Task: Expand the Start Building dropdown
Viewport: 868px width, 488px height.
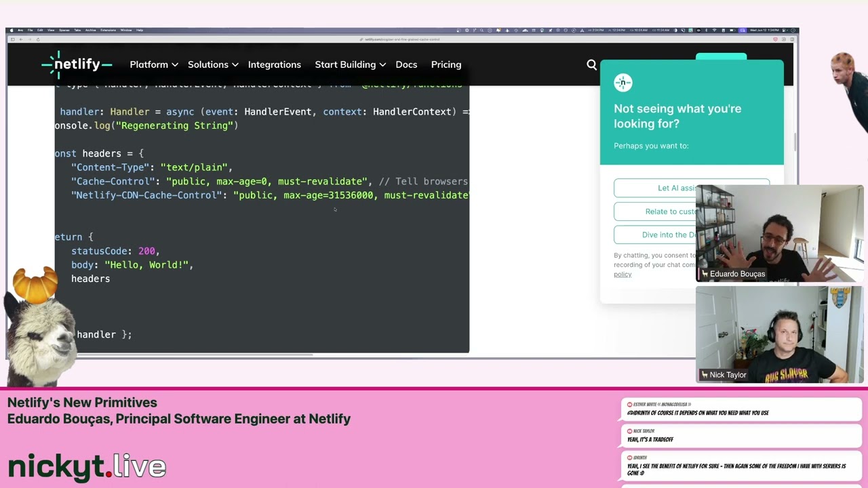Action: point(351,64)
